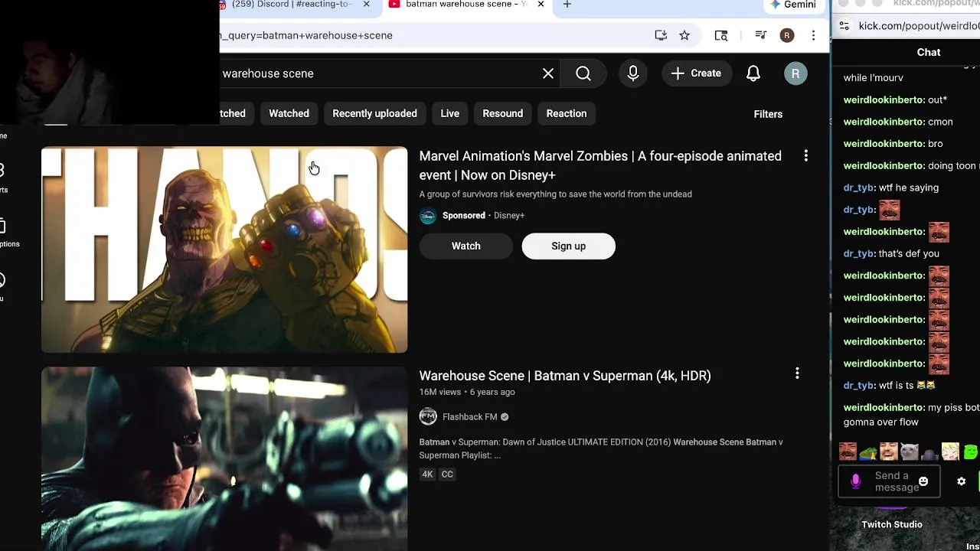Switch to the Discord browser tab

[292, 5]
